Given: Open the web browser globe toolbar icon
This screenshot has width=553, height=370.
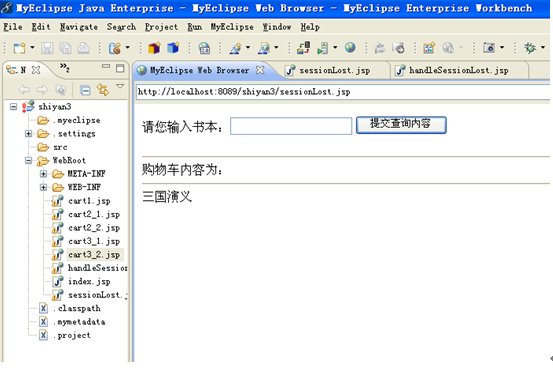Looking at the screenshot, I should [204, 48].
